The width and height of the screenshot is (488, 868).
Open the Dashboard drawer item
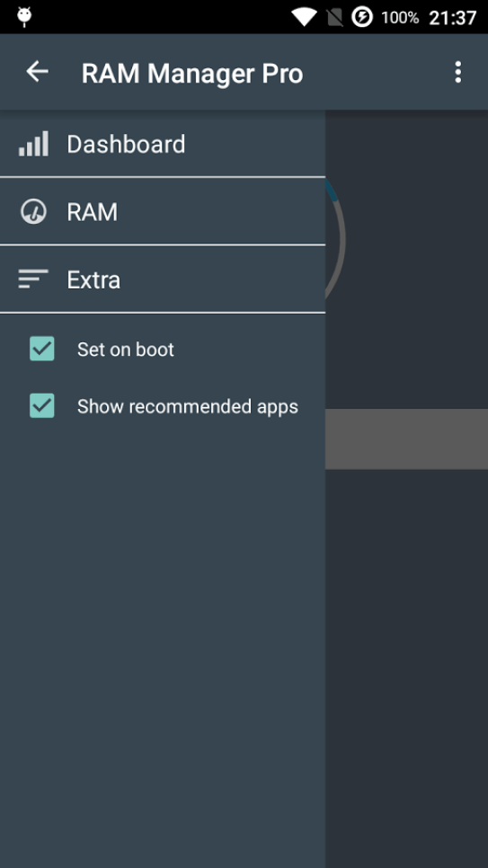163,144
